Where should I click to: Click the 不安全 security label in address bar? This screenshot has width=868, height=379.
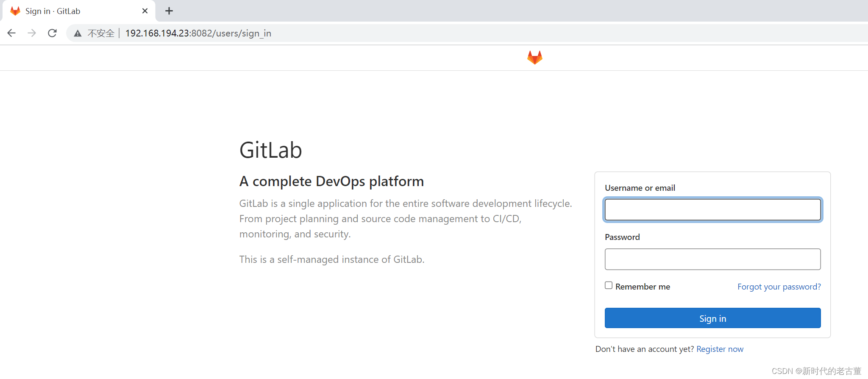[101, 33]
